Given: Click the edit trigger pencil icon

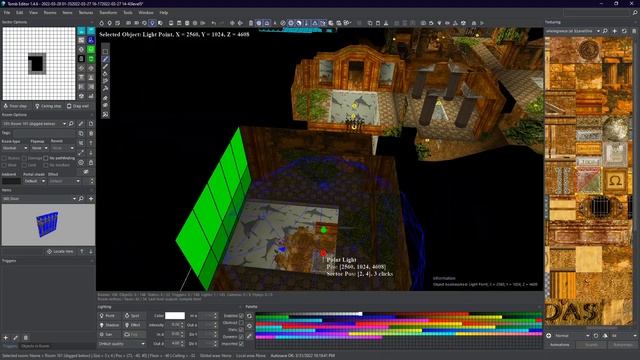Looking at the screenshot, I should click(x=16, y=338).
